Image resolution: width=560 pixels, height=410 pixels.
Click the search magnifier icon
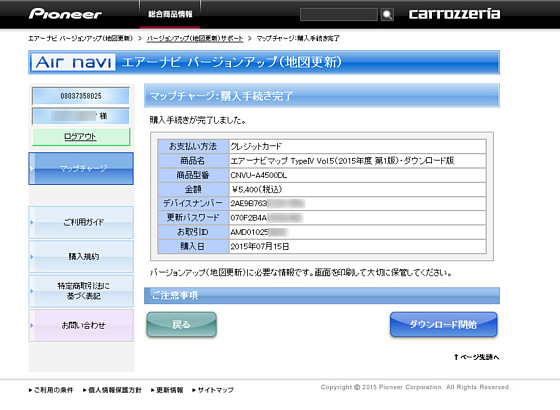point(387,15)
